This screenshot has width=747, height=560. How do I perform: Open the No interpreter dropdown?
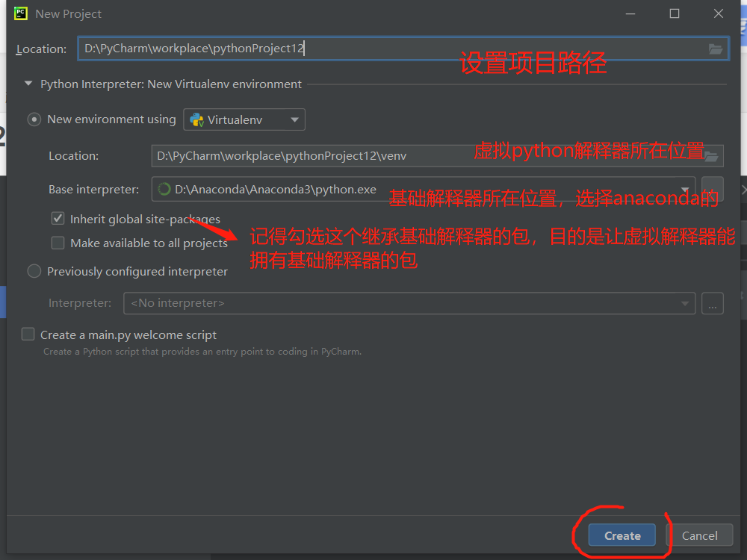point(409,303)
